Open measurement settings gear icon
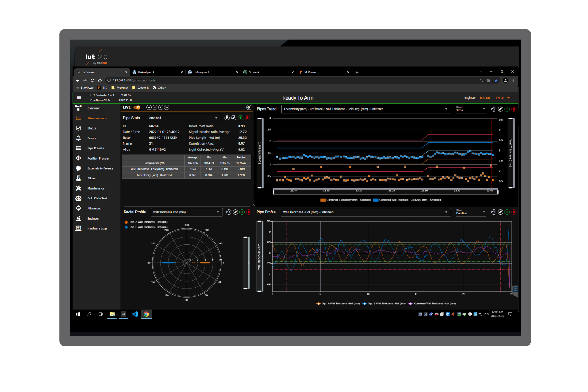Image resolution: width=588 pixels, height=392 pixels. tap(249, 107)
